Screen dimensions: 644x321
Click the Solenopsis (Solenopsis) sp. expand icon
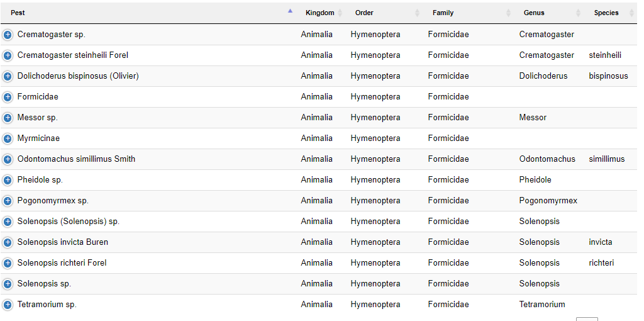pos(7,222)
